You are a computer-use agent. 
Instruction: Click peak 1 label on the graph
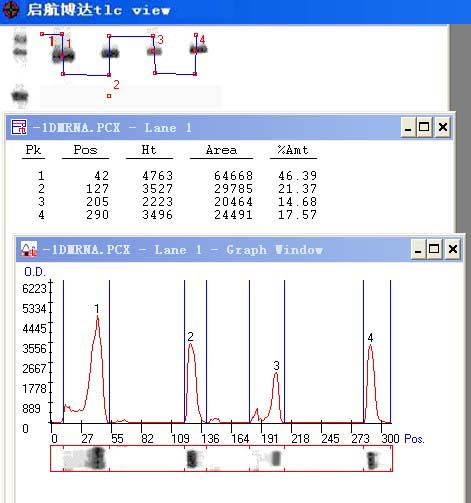point(97,309)
